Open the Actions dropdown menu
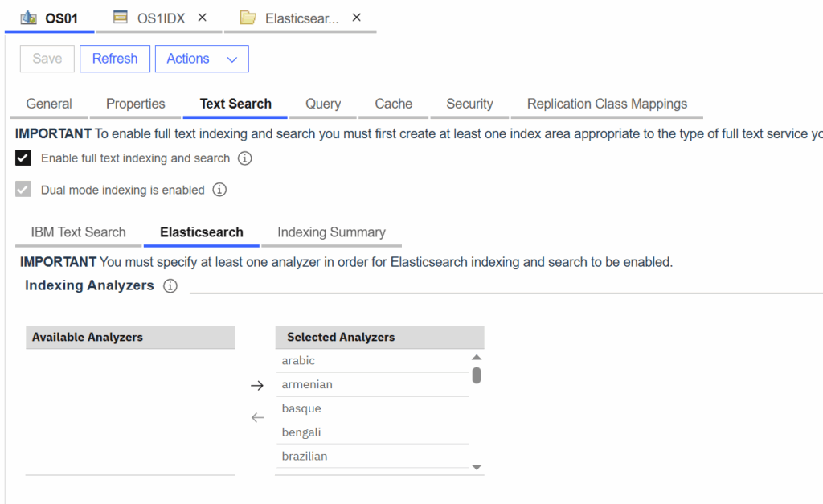Viewport: 823px width, 504px height. pos(202,59)
